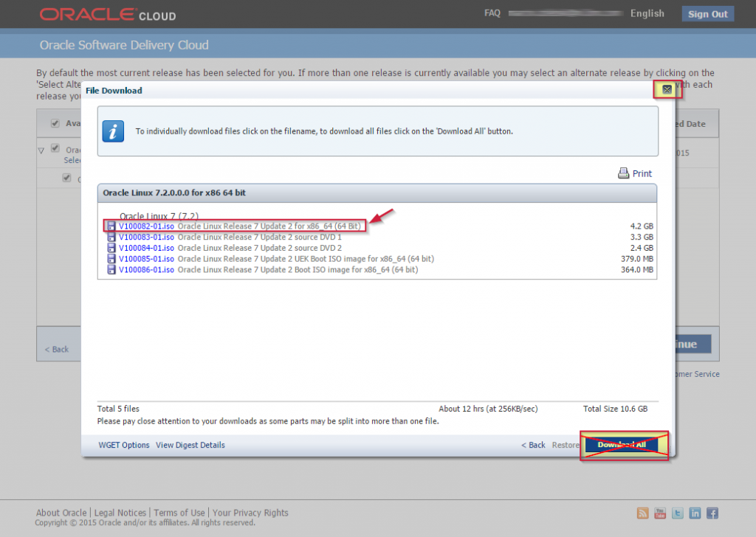The height and width of the screenshot is (537, 756).
Task: Open Oracle's Facebook page icon
Action: [712, 513]
